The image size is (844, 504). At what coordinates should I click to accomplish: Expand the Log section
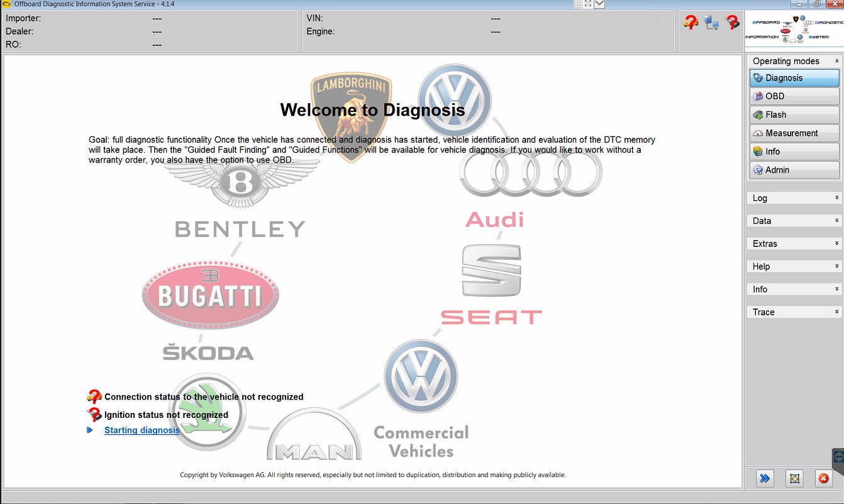[x=794, y=198]
